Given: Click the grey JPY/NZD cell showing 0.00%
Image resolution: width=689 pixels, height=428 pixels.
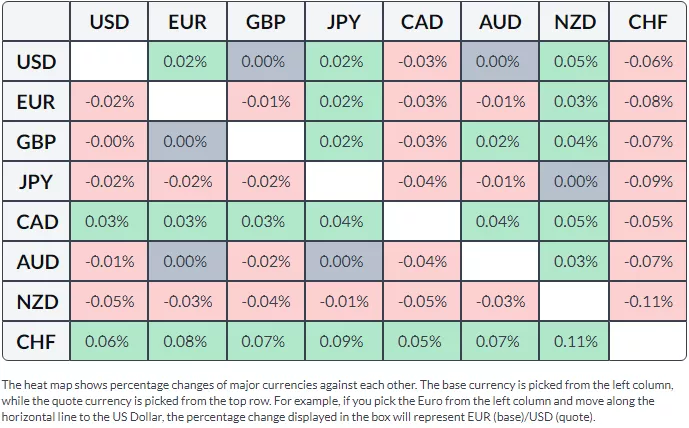Looking at the screenshot, I should point(574,181).
